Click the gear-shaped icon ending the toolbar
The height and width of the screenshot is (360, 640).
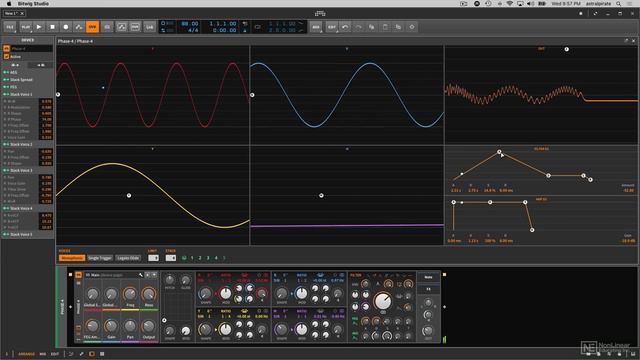pos(412,27)
